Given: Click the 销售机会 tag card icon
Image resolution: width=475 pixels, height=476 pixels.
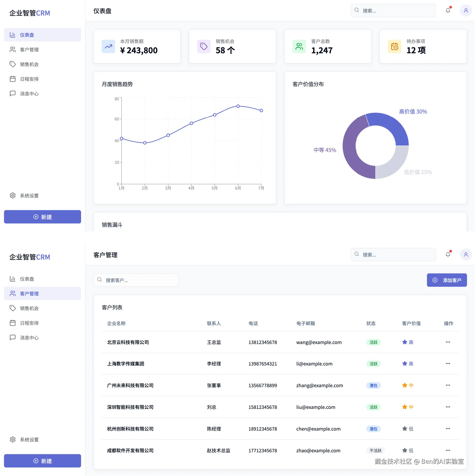Looking at the screenshot, I should (204, 46).
